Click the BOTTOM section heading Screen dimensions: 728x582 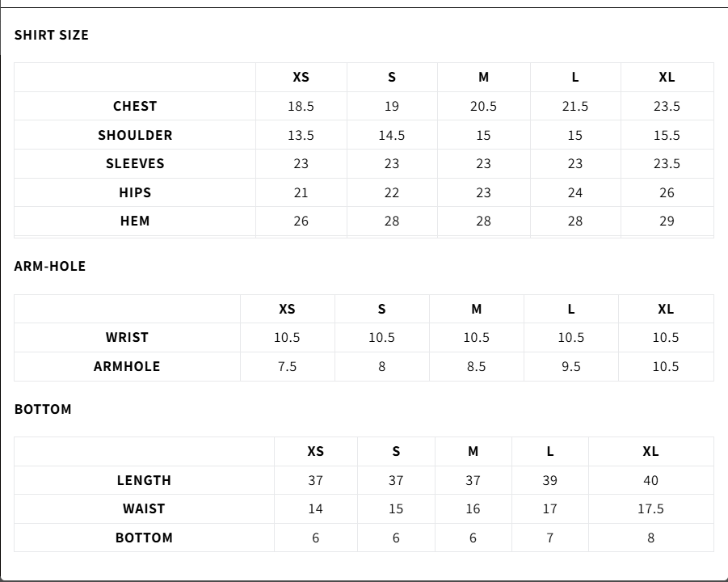point(43,409)
